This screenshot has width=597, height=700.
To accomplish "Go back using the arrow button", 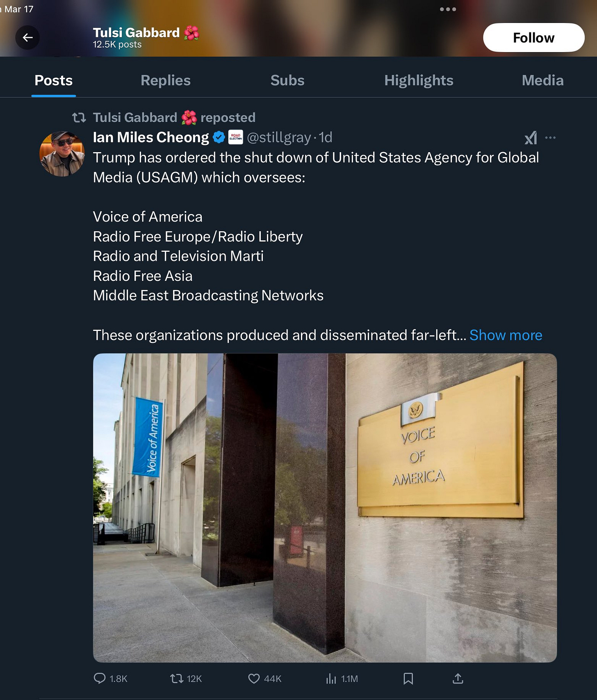I will [x=27, y=38].
